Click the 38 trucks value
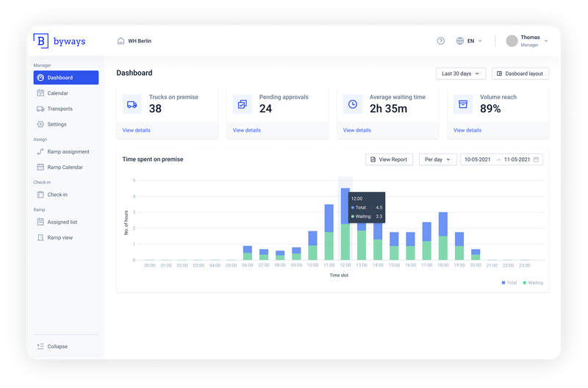Screen dimensions: 588x388 [155, 109]
